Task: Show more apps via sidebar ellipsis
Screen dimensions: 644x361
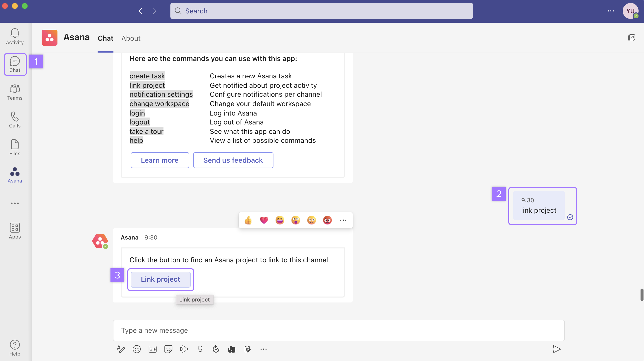Action: tap(15, 203)
